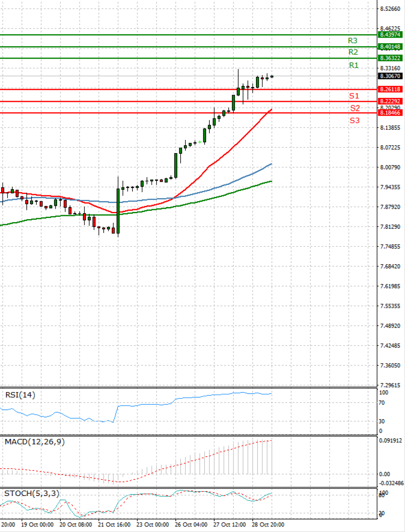
Task: Click the 20 Oct 08:00 time label
Action: tap(76, 524)
